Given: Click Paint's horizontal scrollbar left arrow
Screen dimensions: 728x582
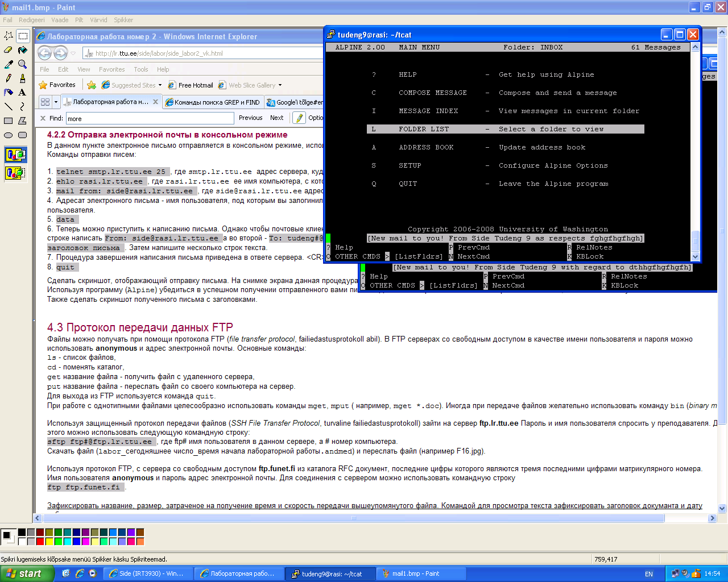Looking at the screenshot, I should (38, 518).
